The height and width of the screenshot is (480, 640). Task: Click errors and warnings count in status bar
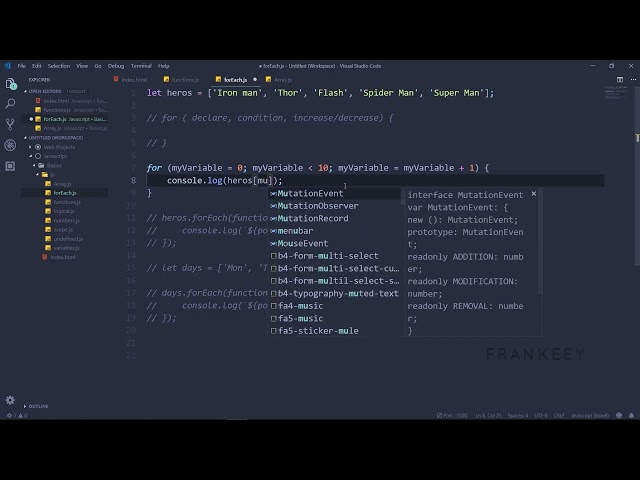click(x=17, y=416)
